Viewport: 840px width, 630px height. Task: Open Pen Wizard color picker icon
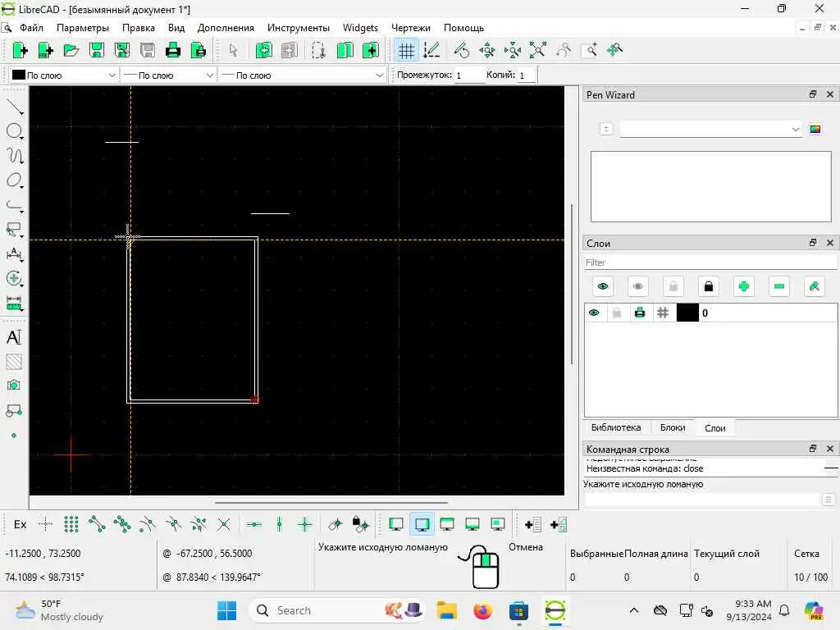pos(815,129)
